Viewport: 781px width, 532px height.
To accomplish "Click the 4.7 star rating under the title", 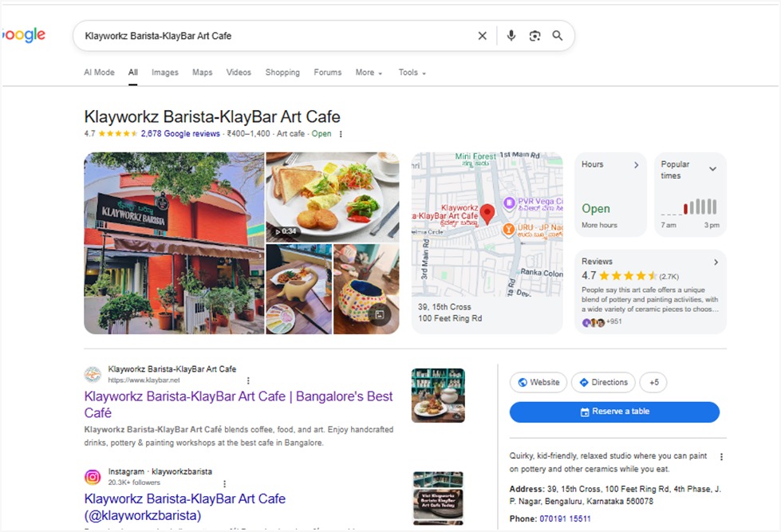I will pos(111,134).
